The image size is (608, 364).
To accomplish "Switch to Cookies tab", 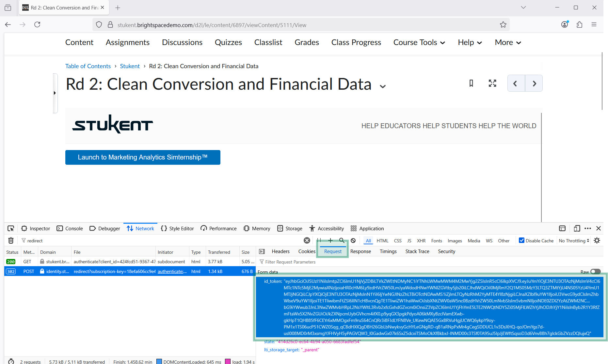I will click(x=307, y=251).
